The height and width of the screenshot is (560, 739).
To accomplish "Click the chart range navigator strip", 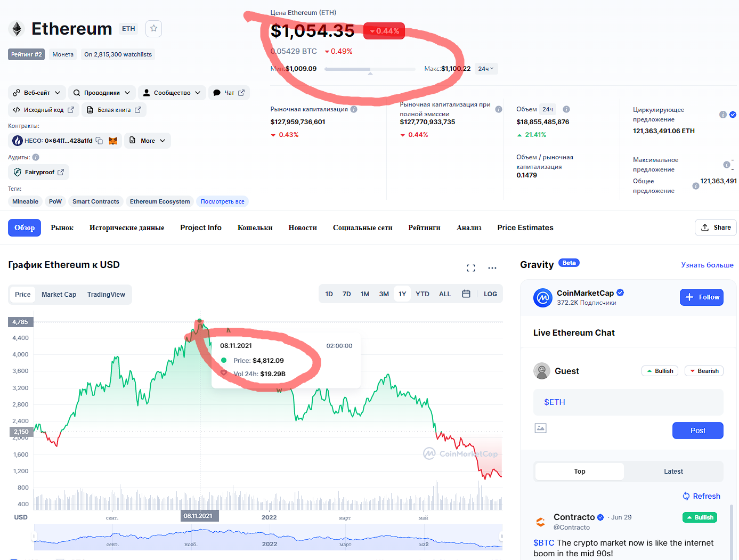I will (x=267, y=537).
